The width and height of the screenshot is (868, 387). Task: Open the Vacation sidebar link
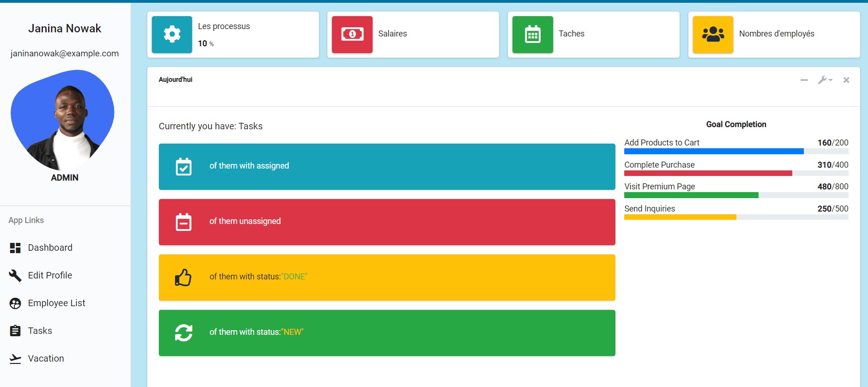click(x=46, y=359)
